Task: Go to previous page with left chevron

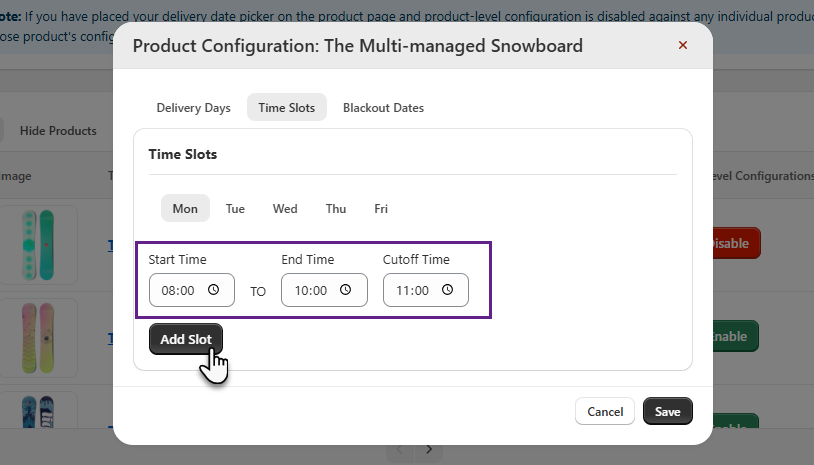Action: coord(399,449)
